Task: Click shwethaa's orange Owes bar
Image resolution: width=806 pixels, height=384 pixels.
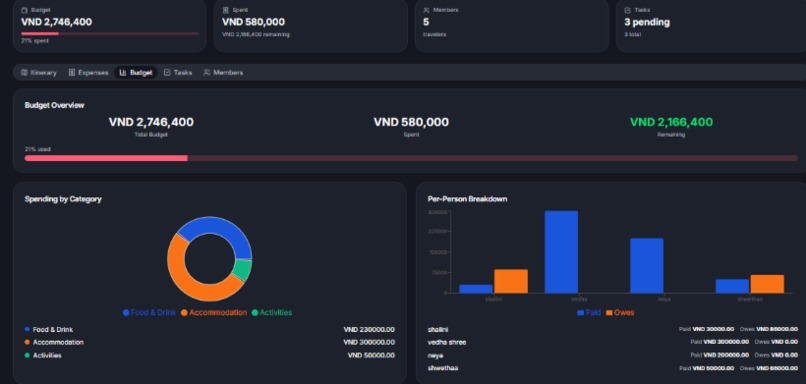Action: 767,284
